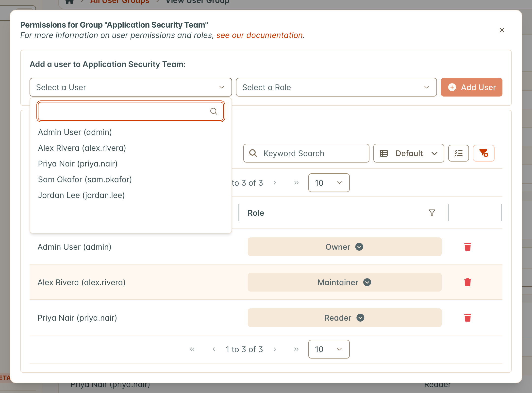Go to next page in bottom pagination
This screenshot has height=393, width=532.
pos(275,349)
